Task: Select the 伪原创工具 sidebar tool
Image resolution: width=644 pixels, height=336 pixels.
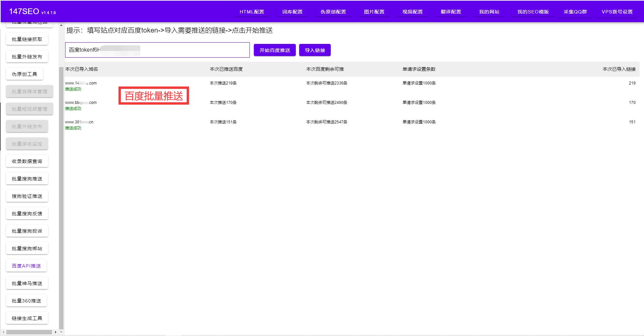Action: [25, 74]
